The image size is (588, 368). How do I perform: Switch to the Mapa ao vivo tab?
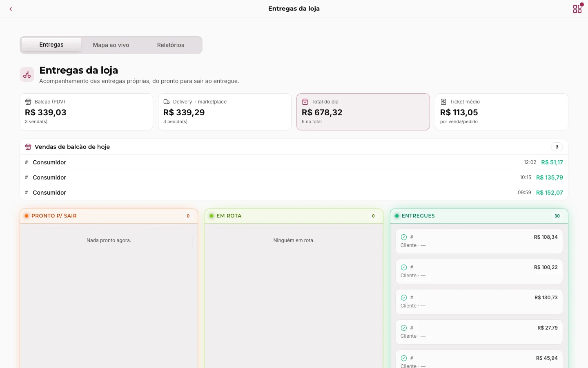(x=111, y=45)
